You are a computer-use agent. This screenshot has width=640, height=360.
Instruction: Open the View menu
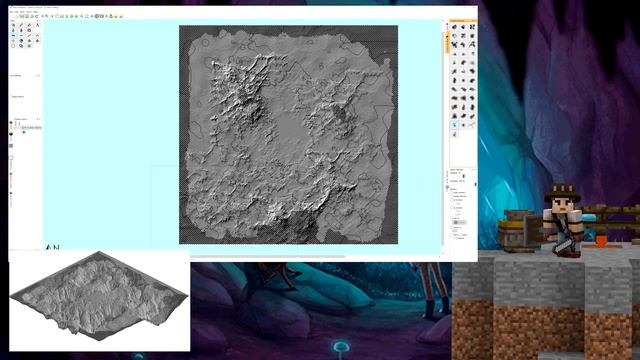(22, 12)
